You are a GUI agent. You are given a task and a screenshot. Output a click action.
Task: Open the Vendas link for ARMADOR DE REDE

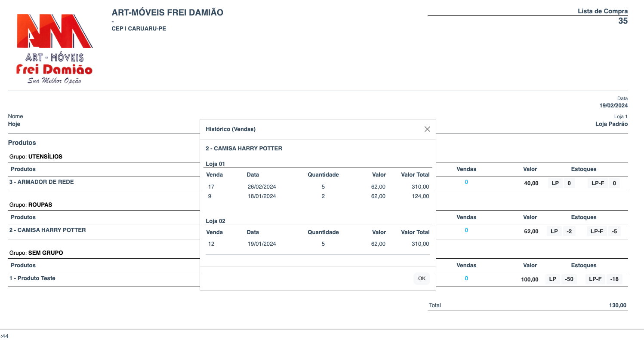coord(466,182)
